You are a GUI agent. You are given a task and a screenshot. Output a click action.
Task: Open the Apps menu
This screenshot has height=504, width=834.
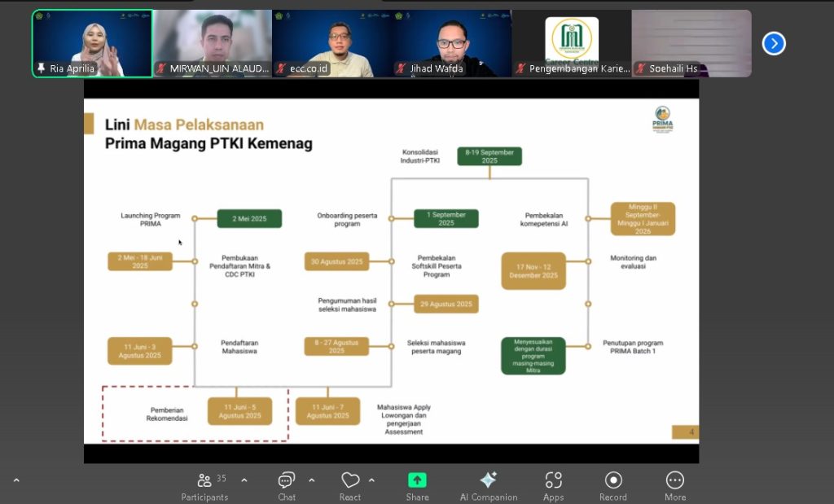point(553,486)
